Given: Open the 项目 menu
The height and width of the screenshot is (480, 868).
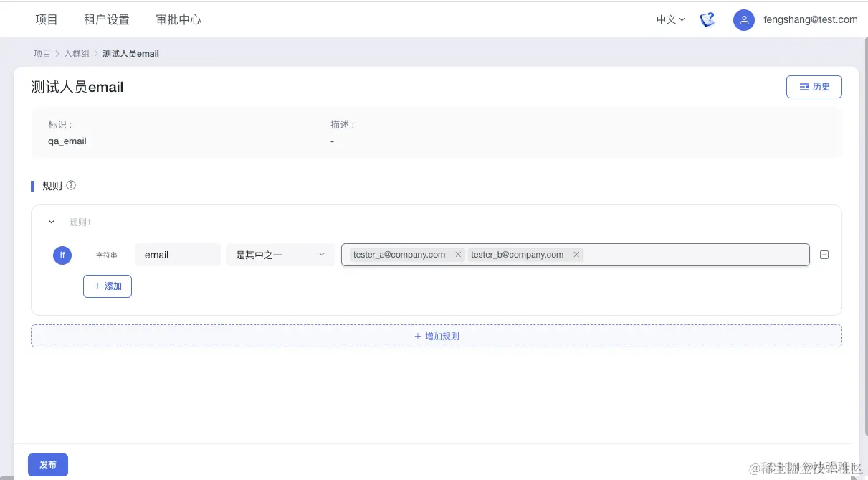Looking at the screenshot, I should pyautogui.click(x=47, y=20).
